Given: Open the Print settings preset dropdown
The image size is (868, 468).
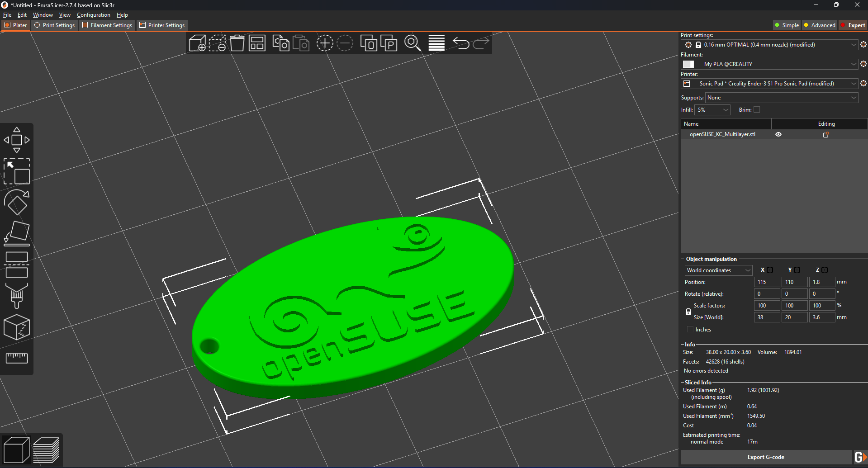Looking at the screenshot, I should (x=769, y=45).
